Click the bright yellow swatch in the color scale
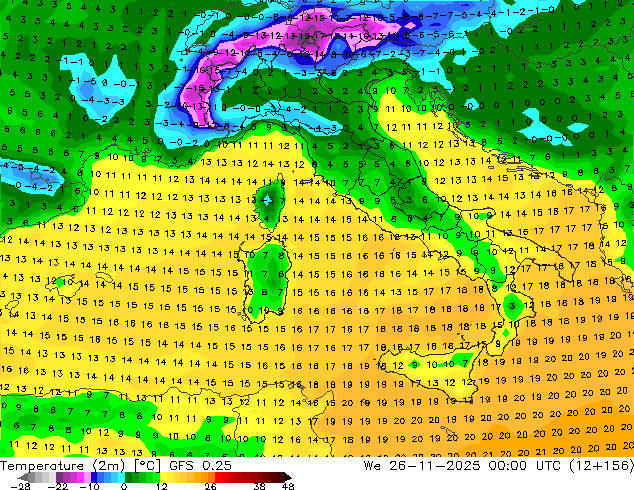This screenshot has width=634, height=490. (x=163, y=477)
